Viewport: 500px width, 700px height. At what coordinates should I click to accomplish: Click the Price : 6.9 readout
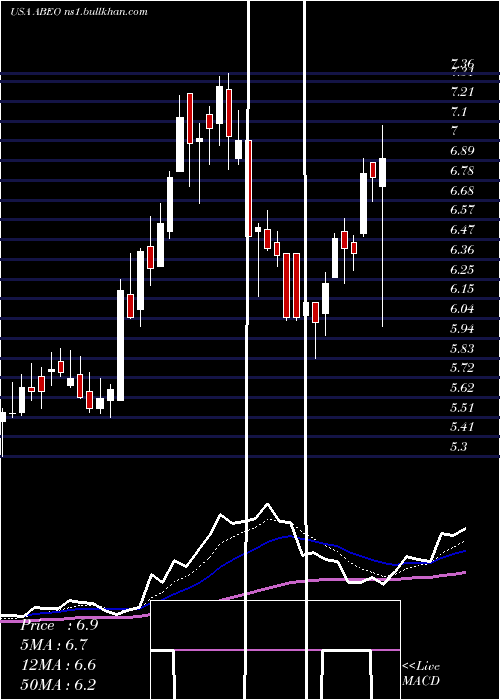[59, 625]
